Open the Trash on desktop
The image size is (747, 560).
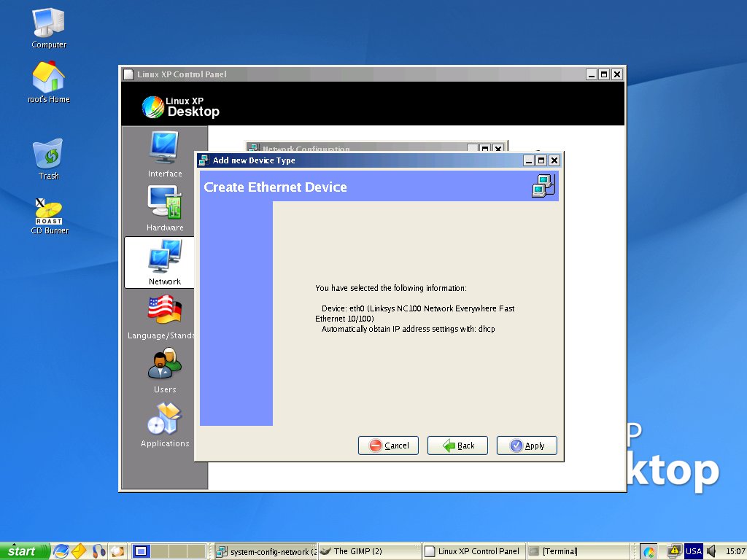(49, 159)
